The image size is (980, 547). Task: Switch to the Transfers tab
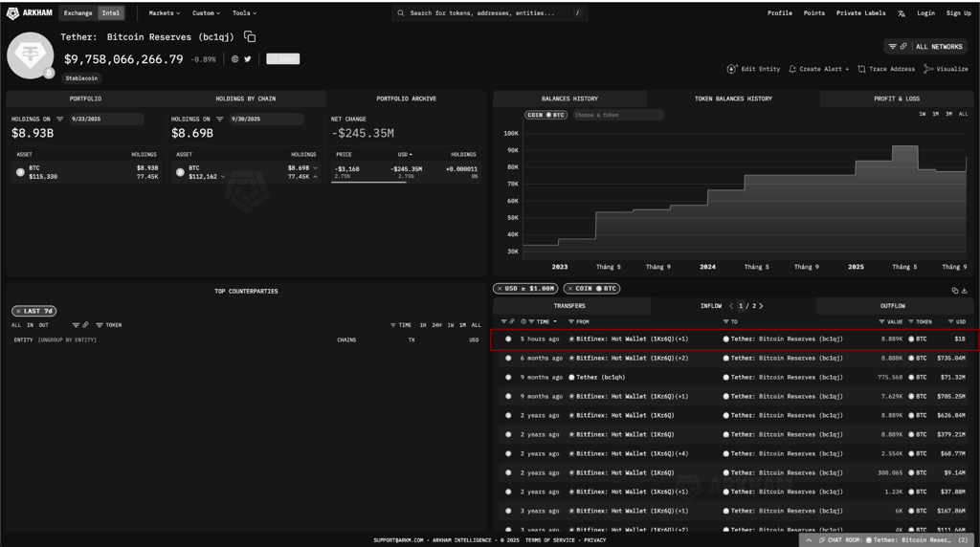pyautogui.click(x=569, y=306)
